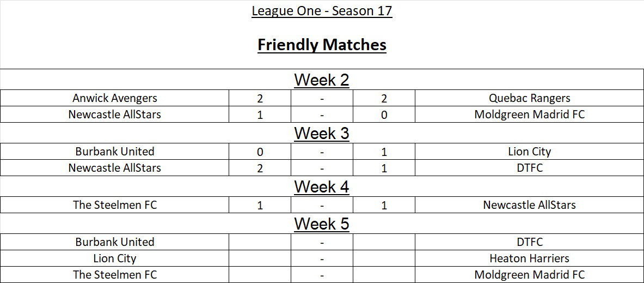The image size is (644, 283).
Task: Click the Lion City cell in Week 3
Action: click(x=530, y=152)
